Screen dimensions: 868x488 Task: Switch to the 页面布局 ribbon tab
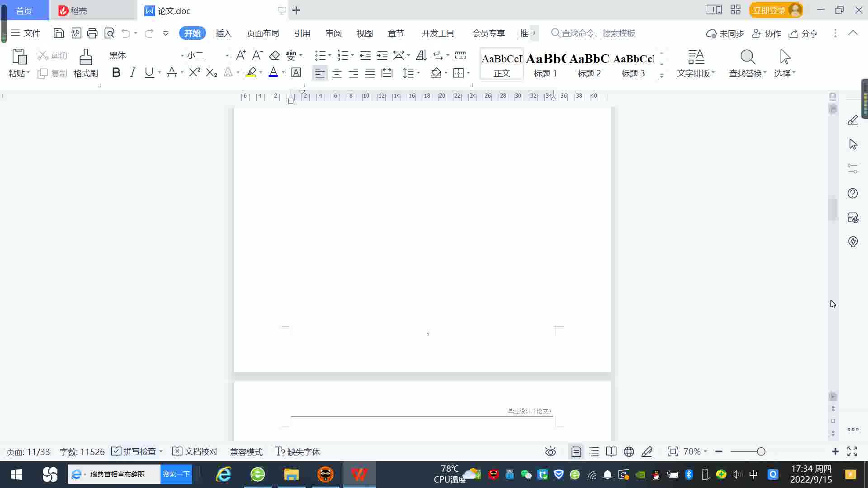(x=263, y=33)
